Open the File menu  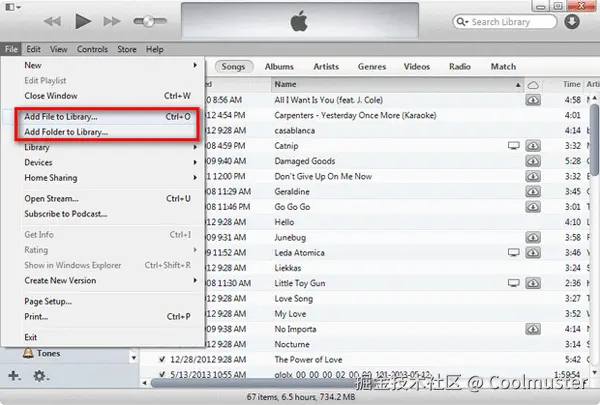coord(11,49)
